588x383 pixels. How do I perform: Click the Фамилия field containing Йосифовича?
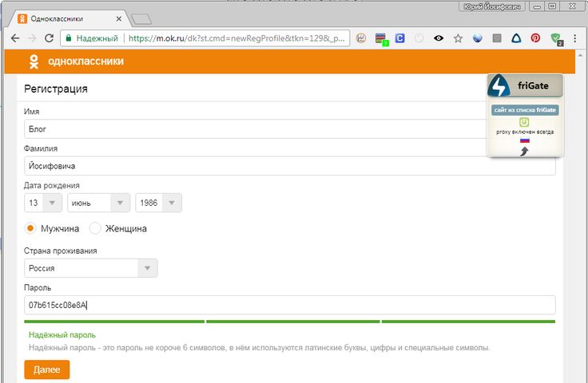click(289, 166)
